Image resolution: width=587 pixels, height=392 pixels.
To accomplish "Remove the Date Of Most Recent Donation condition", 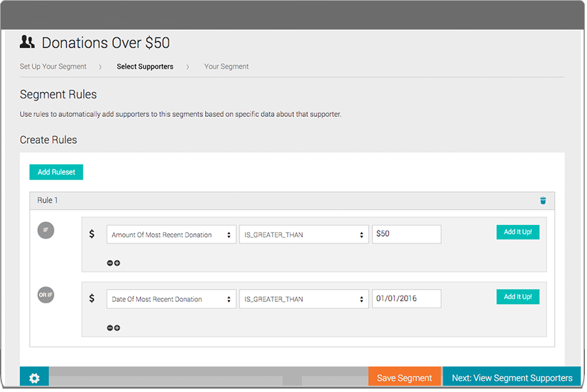I will pos(110,327).
